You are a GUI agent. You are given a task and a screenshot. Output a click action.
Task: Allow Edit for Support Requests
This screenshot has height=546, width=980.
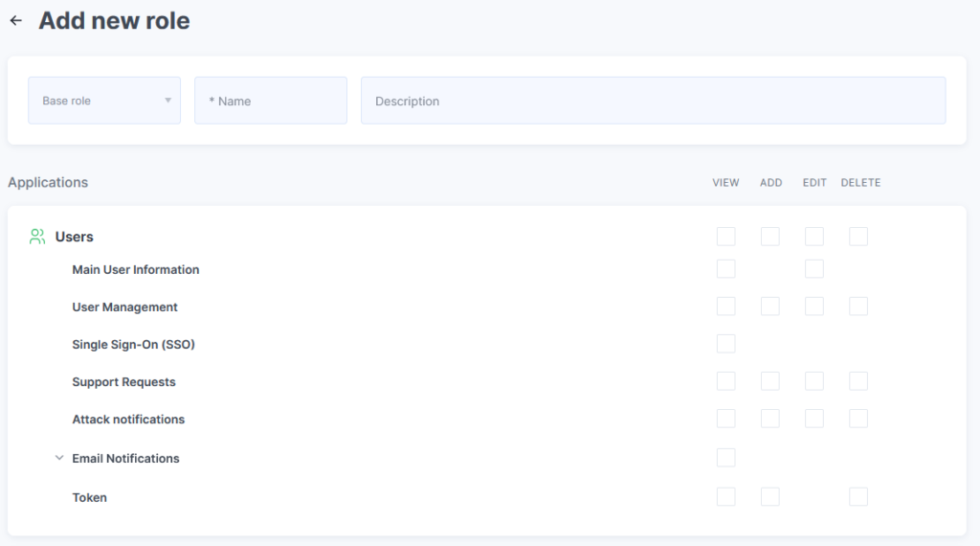813,381
